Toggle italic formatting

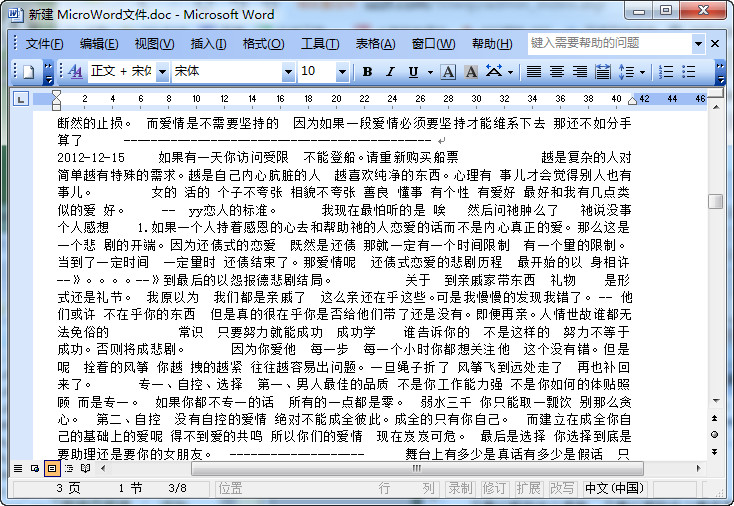click(390, 72)
